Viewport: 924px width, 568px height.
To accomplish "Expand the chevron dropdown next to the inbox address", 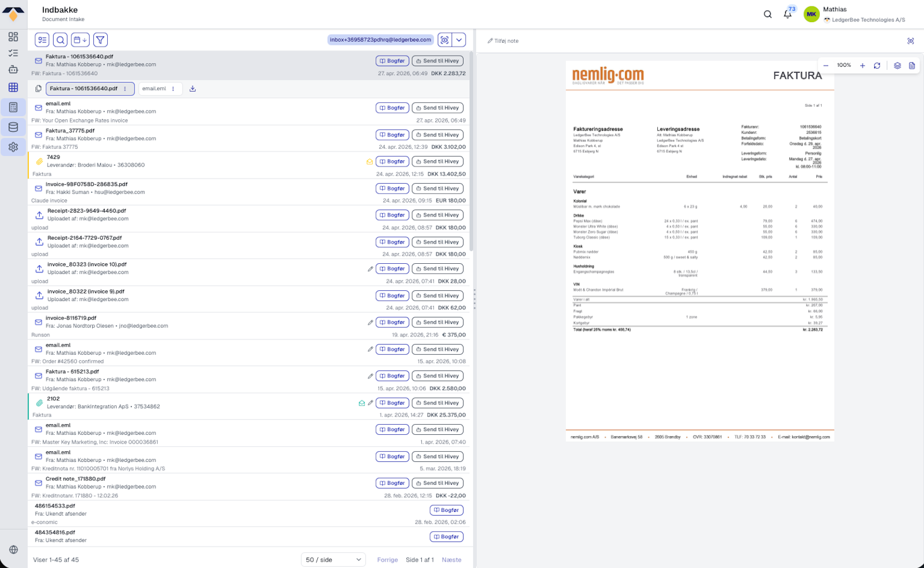I will [459, 40].
